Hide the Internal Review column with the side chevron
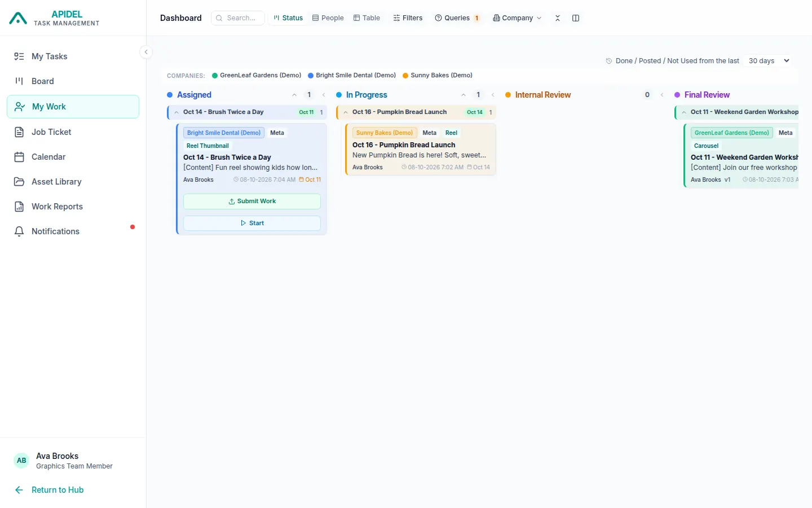Image resolution: width=812 pixels, height=508 pixels. [662, 95]
